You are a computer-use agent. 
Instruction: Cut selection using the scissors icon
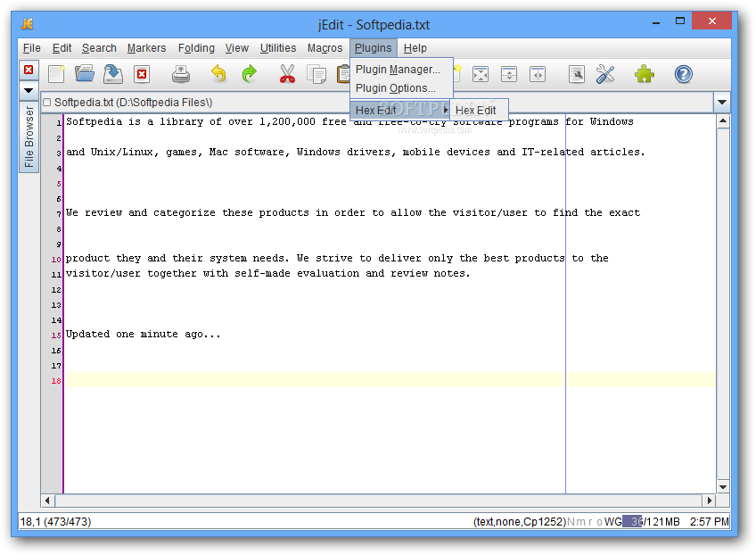click(287, 74)
